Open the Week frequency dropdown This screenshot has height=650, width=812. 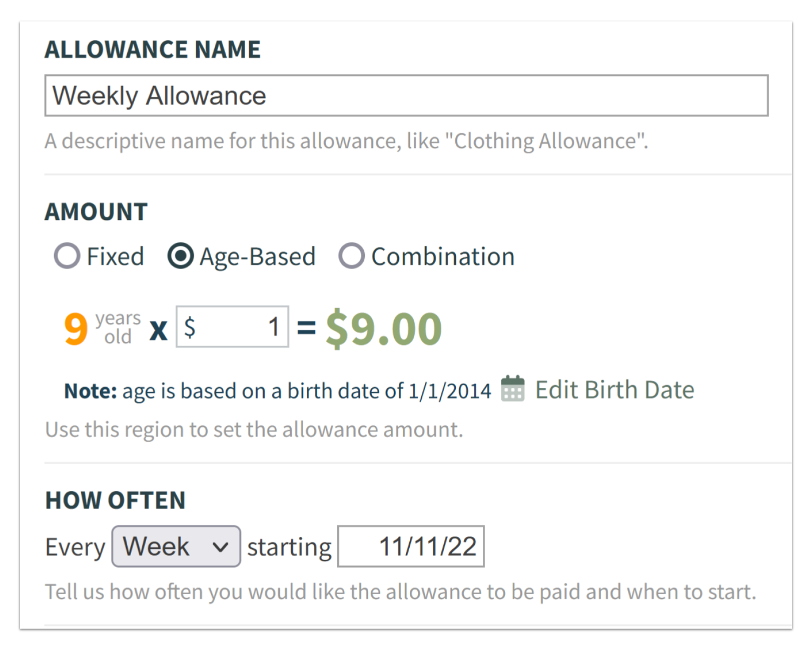tap(176, 546)
